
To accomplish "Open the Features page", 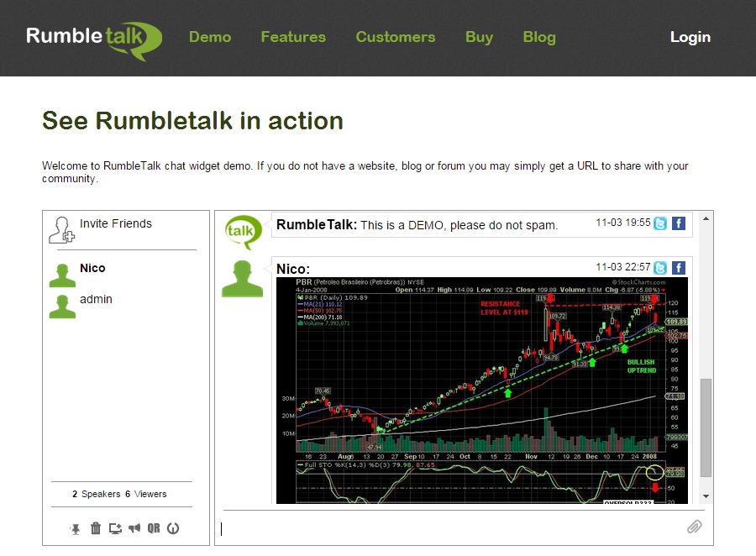I will tap(293, 37).
